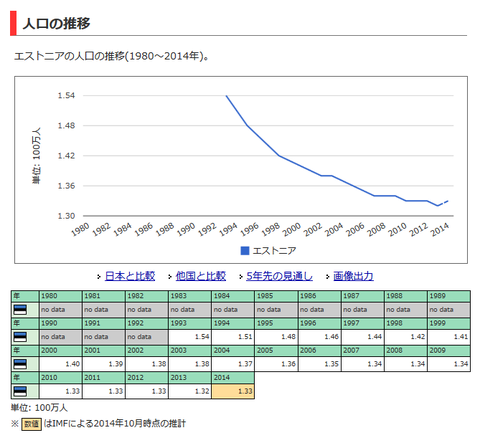The height and width of the screenshot is (443, 480).
Task: Select the 2001 value cell 1.39
Action: point(104,364)
